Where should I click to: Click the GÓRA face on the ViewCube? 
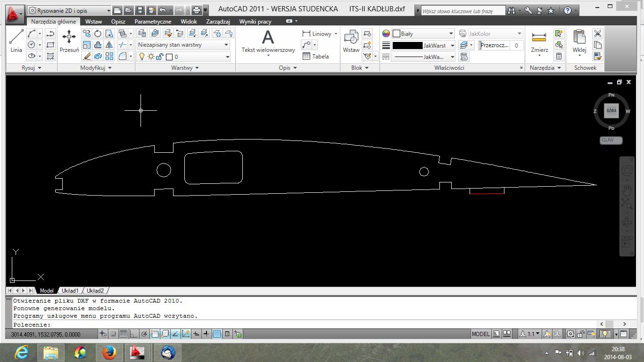pos(611,111)
